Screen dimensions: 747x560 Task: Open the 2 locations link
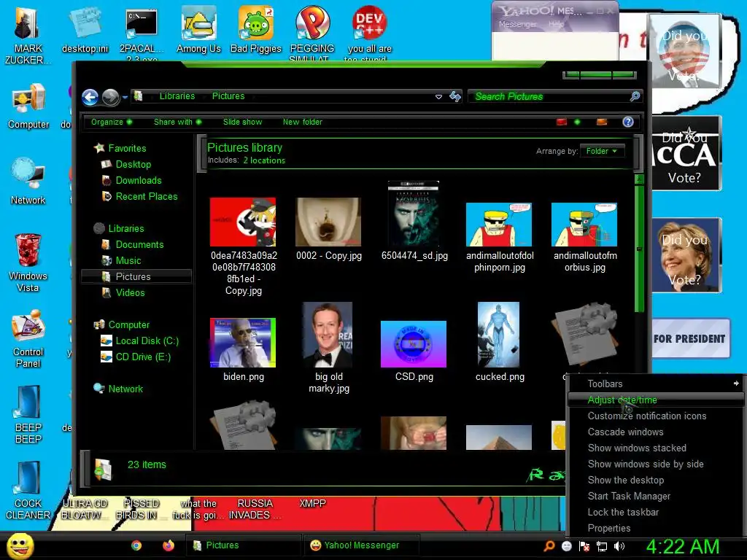tap(264, 160)
